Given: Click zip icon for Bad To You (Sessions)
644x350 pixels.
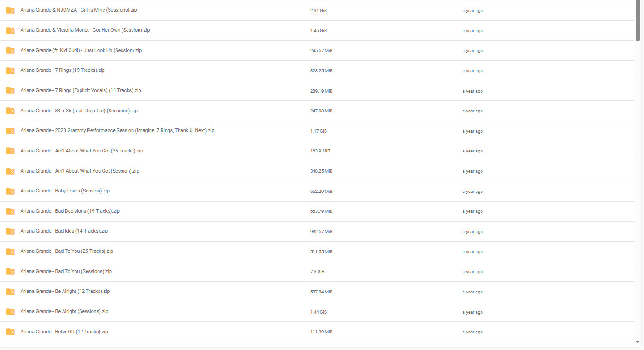Looking at the screenshot, I should click(x=10, y=272).
